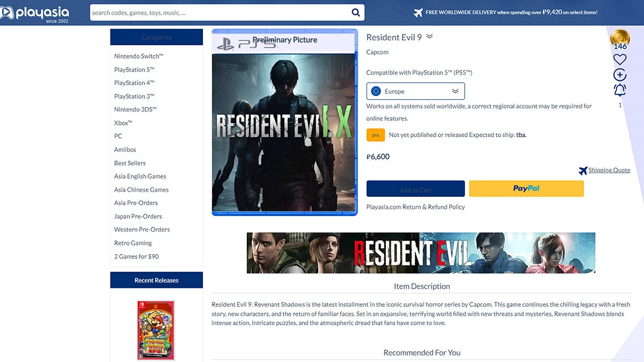The image size is (644, 362).
Task: Click the plus circle icon
Action: point(620,75)
